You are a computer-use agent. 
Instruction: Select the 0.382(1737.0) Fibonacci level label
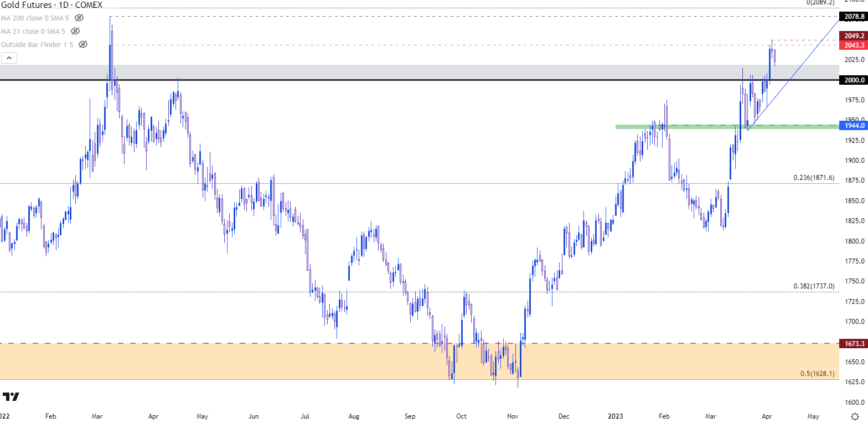tap(814, 286)
